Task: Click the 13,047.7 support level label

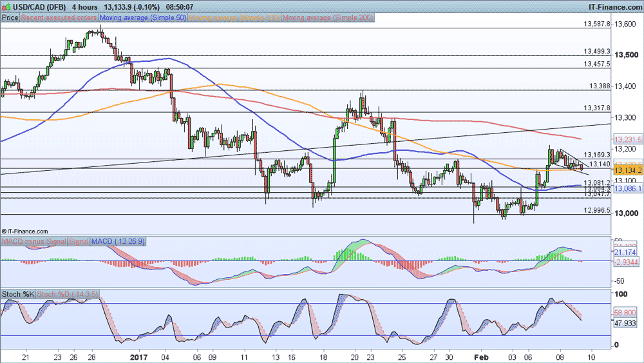Action: 597,193
